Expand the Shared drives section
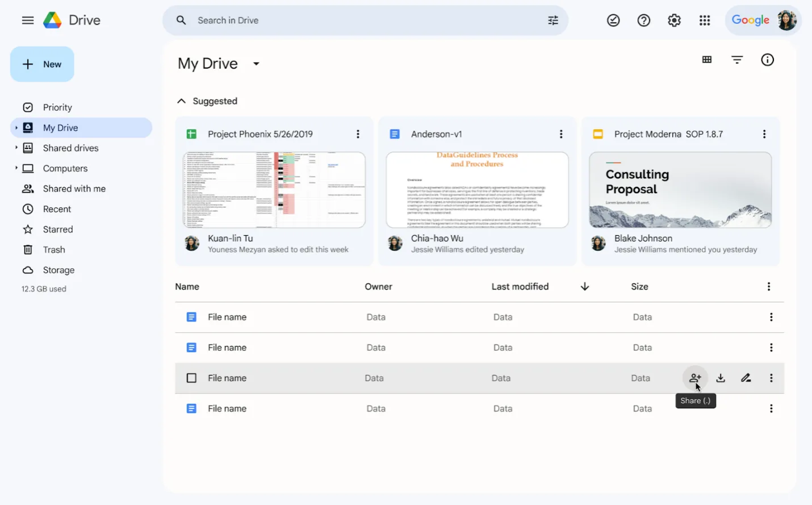Screen dimensions: 812x505 click(18, 148)
